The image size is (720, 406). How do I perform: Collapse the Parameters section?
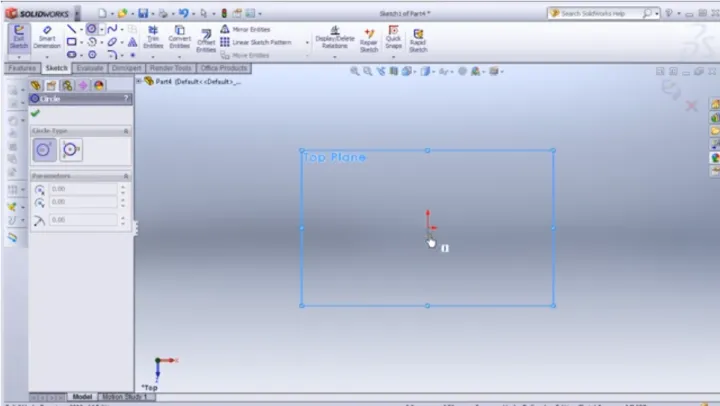(126, 175)
